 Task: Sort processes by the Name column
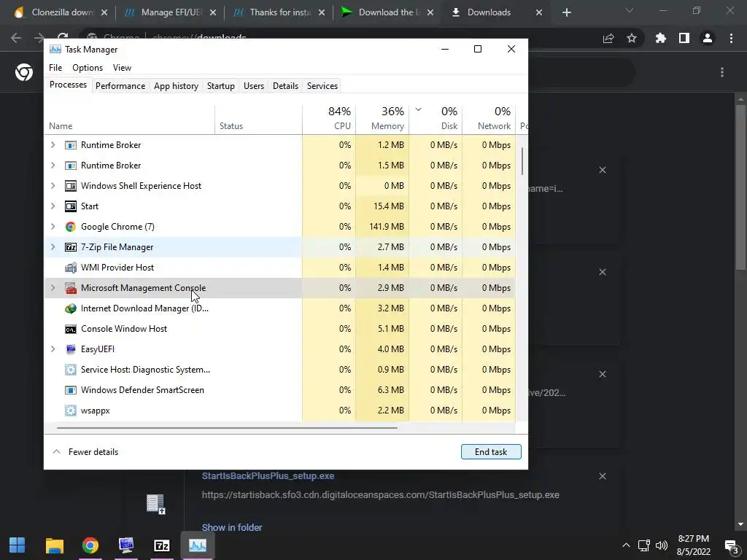130,119
